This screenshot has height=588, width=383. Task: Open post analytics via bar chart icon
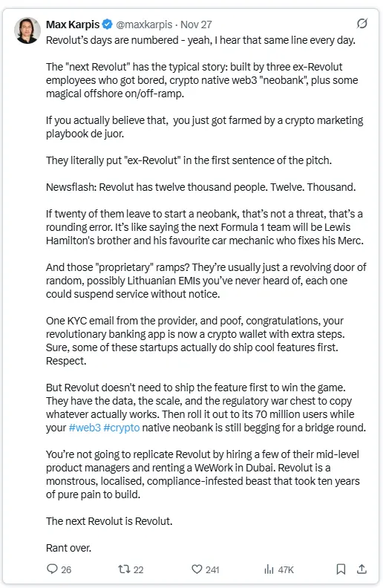269,569
